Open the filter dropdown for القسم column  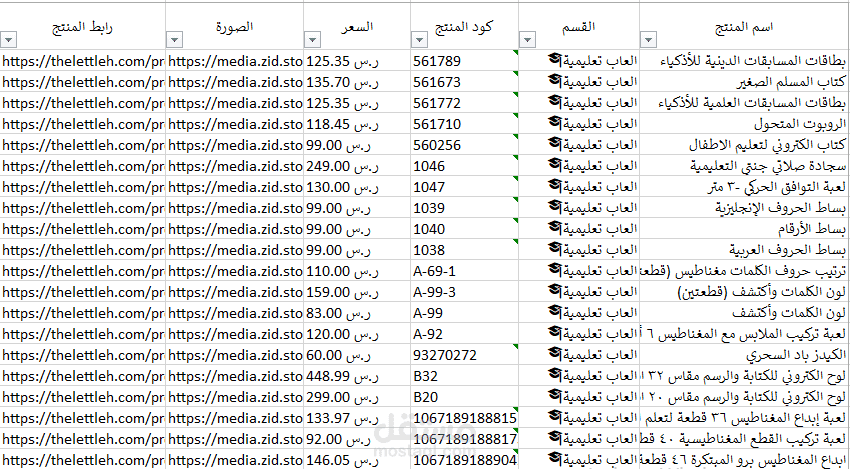click(x=527, y=40)
